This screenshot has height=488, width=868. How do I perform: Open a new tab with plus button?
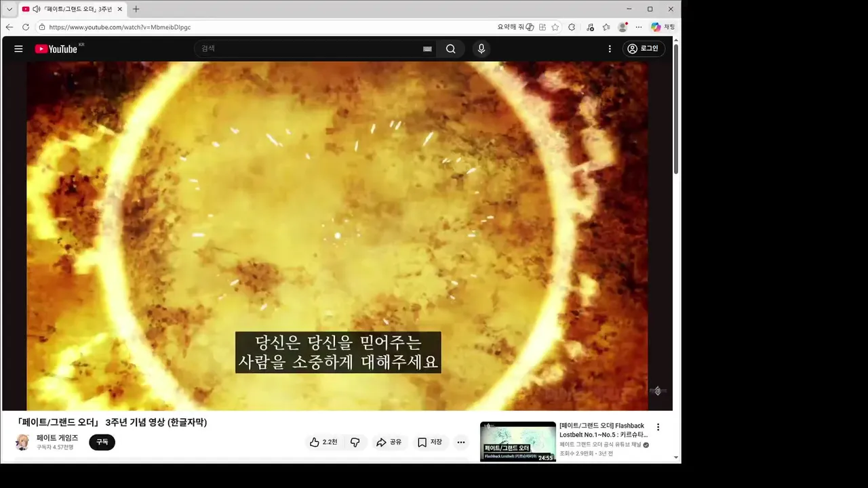136,9
